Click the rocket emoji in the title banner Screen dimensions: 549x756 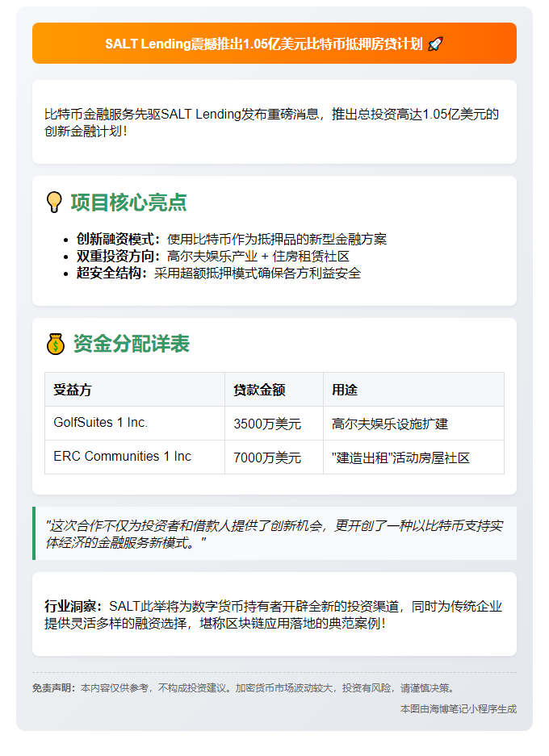click(435, 44)
